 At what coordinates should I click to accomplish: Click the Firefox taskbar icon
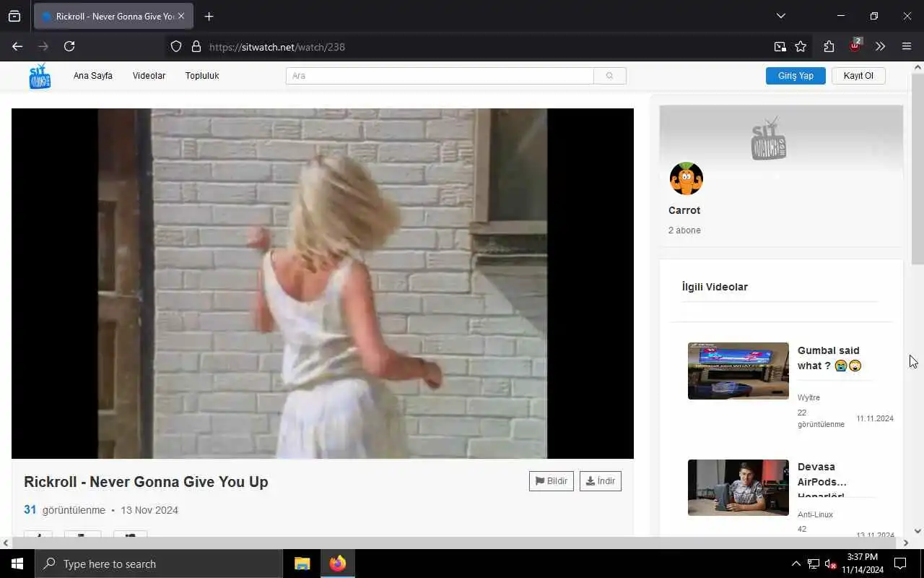pos(338,564)
